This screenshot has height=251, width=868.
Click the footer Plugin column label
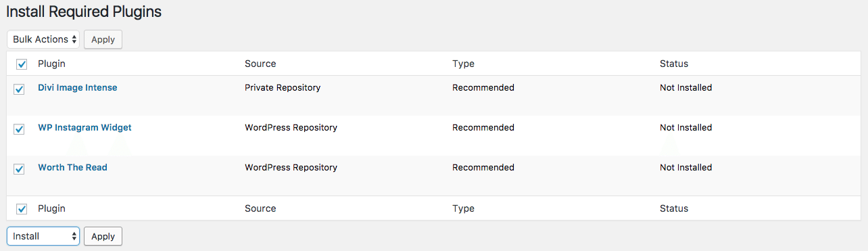point(51,208)
